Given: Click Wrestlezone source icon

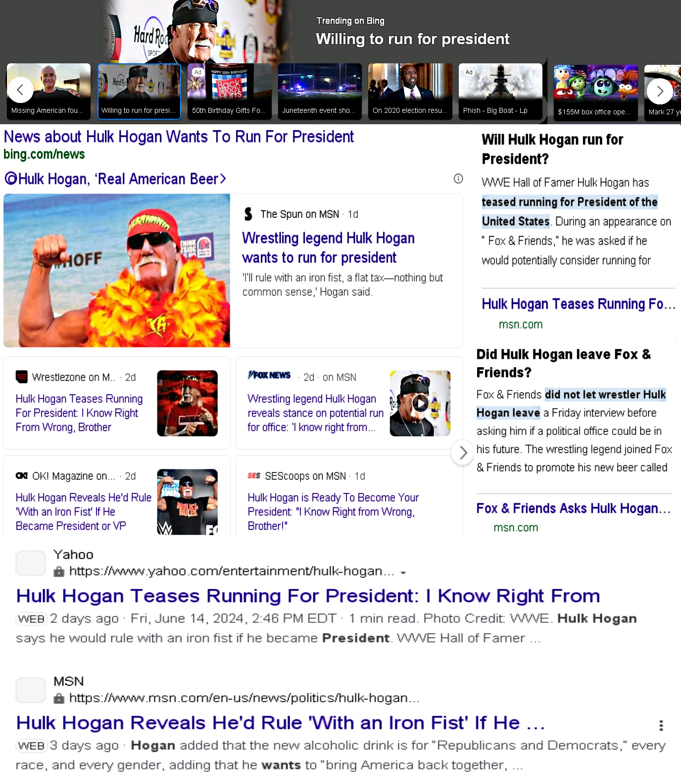Looking at the screenshot, I should tap(21, 377).
